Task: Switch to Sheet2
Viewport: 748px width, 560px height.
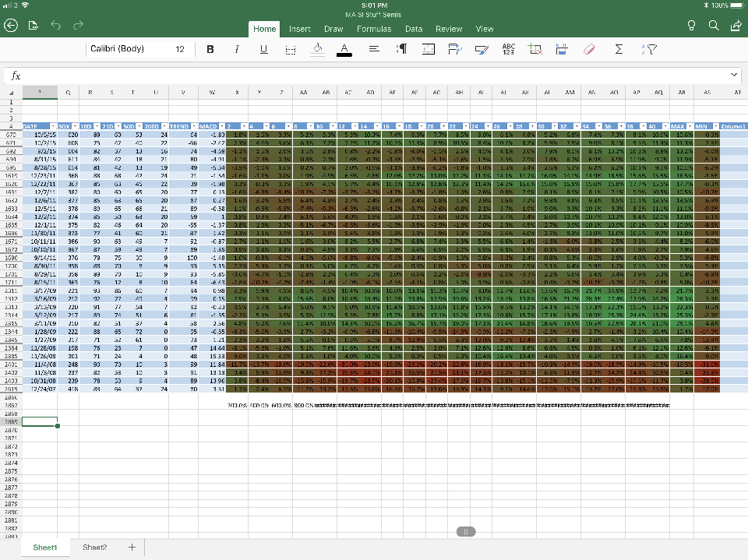Action: coord(95,548)
